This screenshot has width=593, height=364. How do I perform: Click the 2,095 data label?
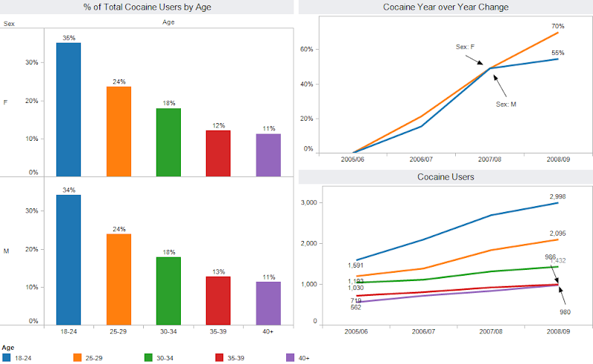pyautogui.click(x=558, y=234)
